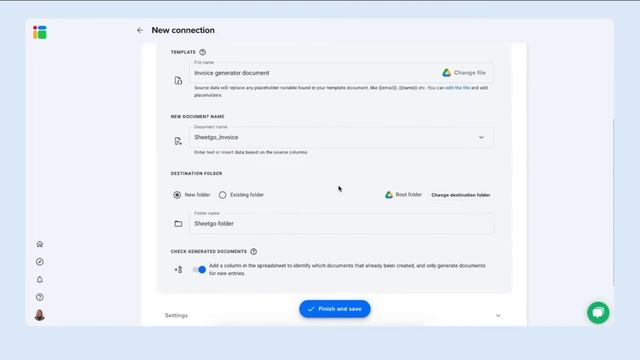Expand the Document name dropdown arrow
The height and width of the screenshot is (360, 640).
[x=481, y=138]
